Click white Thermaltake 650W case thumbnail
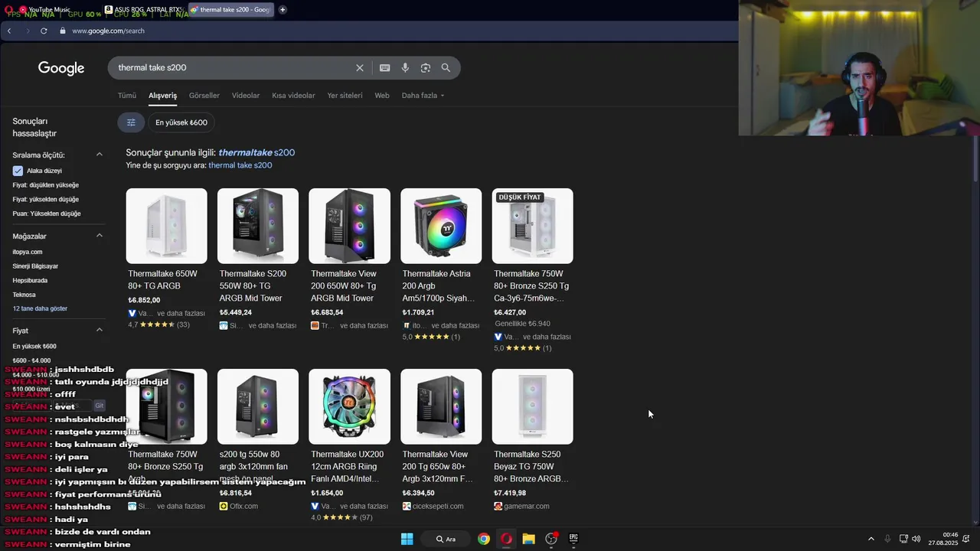This screenshot has width=980, height=551. pyautogui.click(x=166, y=226)
